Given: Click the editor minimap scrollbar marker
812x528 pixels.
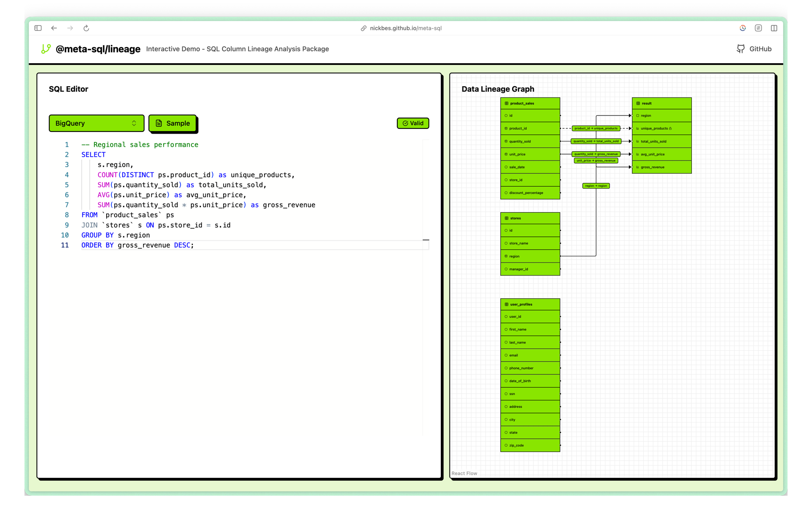Looking at the screenshot, I should pyautogui.click(x=426, y=240).
